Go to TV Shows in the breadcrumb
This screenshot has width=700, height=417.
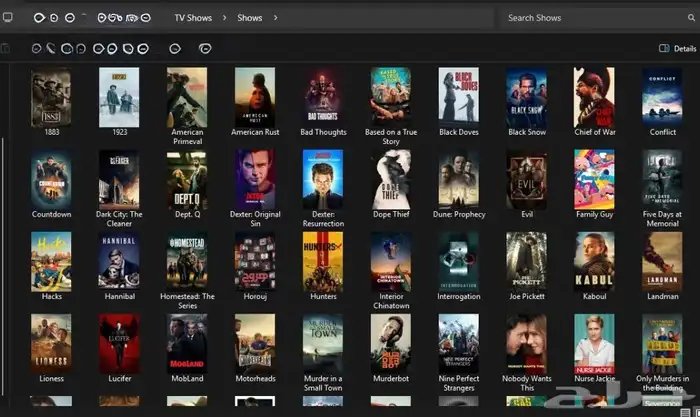click(193, 18)
